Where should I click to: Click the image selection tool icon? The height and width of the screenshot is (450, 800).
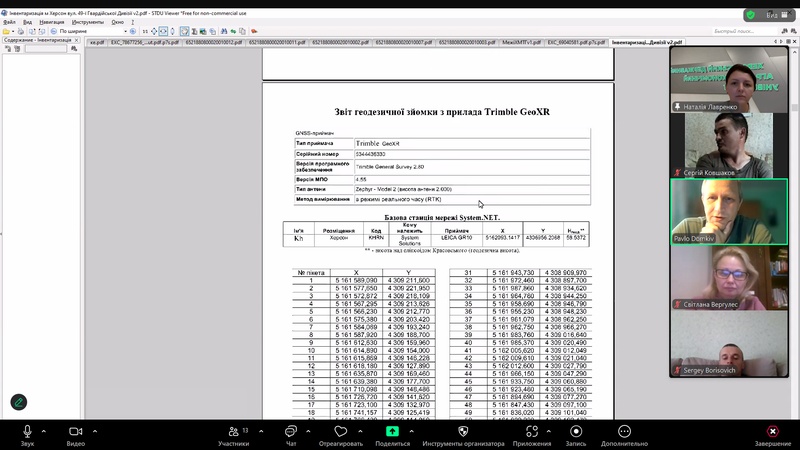pos(203,31)
